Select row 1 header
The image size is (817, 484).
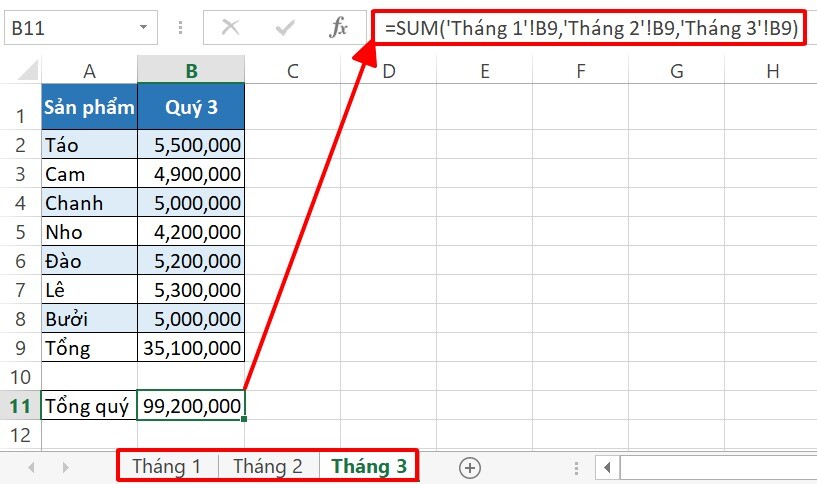[20, 107]
